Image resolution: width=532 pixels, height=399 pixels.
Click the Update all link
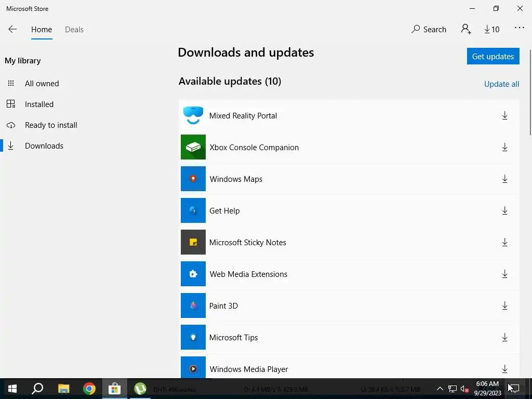pos(501,84)
